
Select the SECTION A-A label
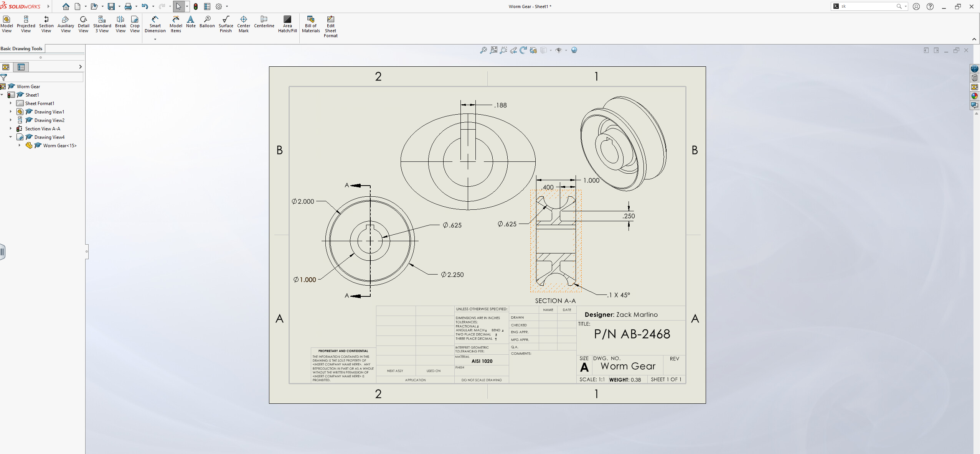pyautogui.click(x=555, y=301)
